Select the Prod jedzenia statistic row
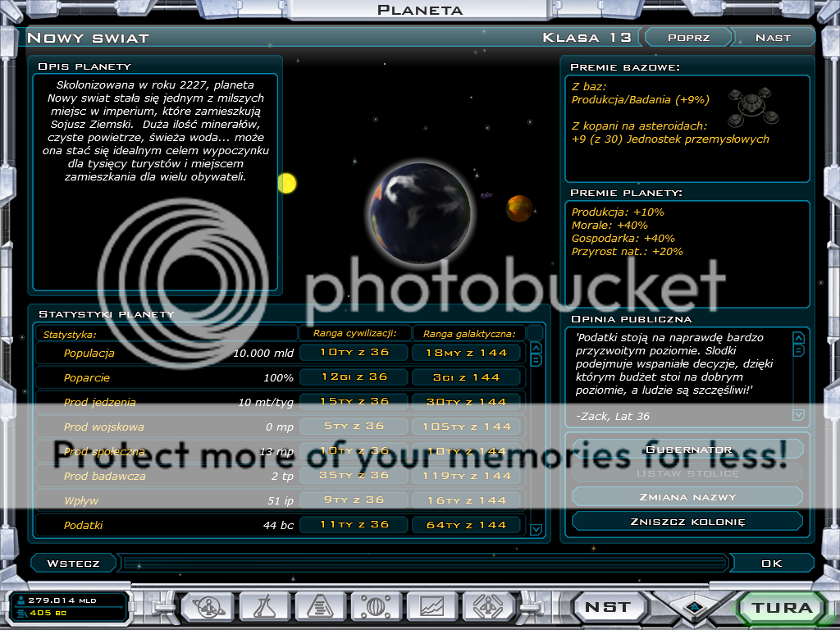The height and width of the screenshot is (630, 840). coord(281,402)
